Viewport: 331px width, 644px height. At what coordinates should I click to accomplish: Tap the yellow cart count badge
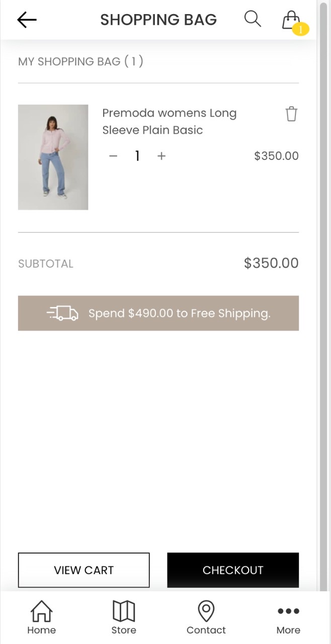click(x=301, y=30)
